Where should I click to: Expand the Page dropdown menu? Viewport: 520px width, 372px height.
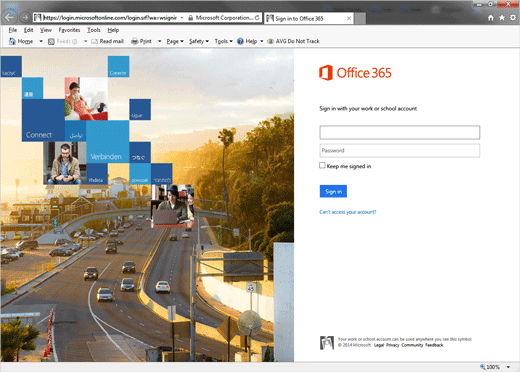click(x=175, y=41)
